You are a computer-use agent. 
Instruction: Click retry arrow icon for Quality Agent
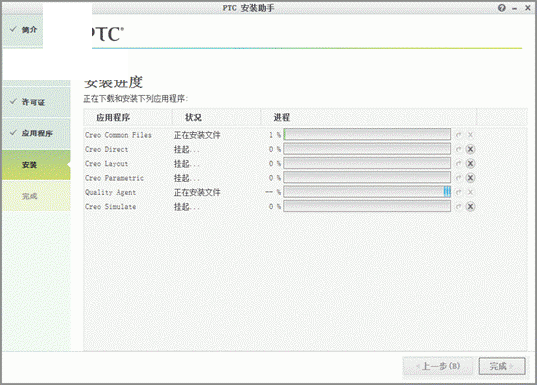point(459,192)
